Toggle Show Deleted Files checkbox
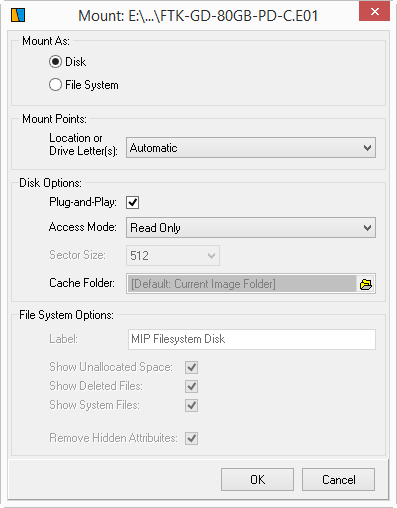The image size is (397, 508). pyautogui.click(x=191, y=386)
